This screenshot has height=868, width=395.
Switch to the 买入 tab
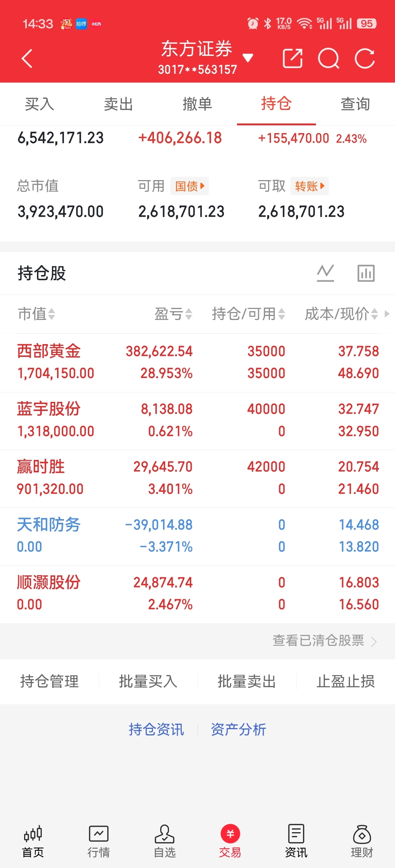[x=39, y=104]
